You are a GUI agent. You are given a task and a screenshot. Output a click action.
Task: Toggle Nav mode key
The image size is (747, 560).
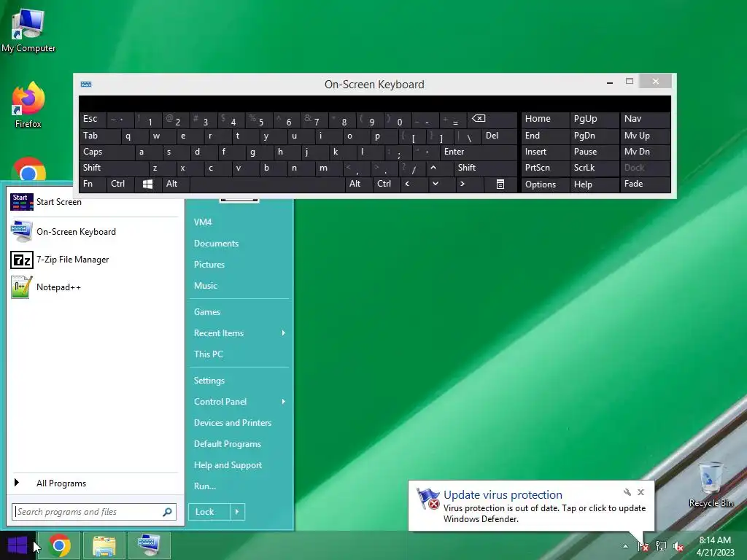coord(645,119)
